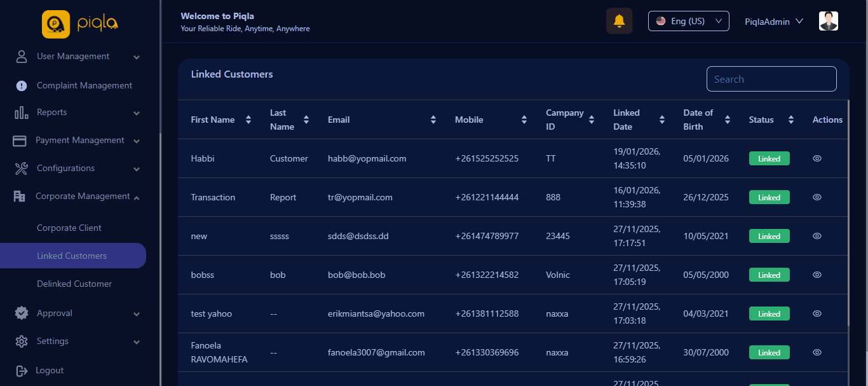The image size is (868, 386).
Task: Click the Logout link
Action: pos(50,371)
